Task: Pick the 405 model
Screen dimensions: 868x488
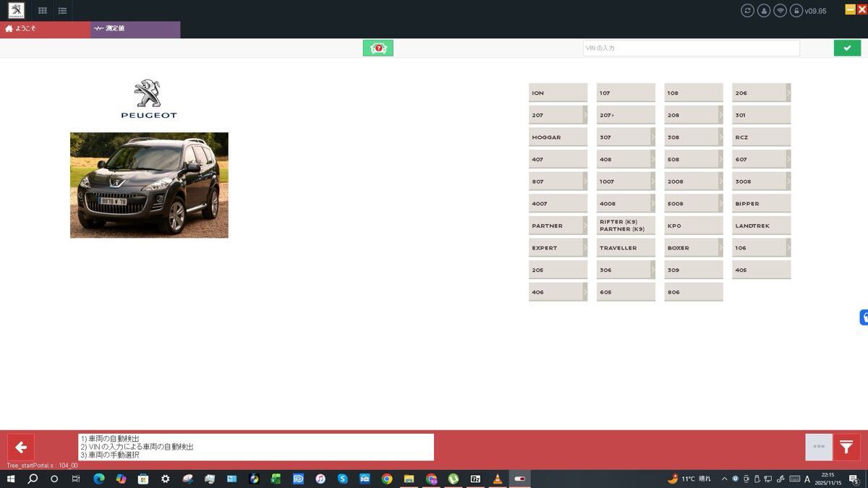Action: 762,270
